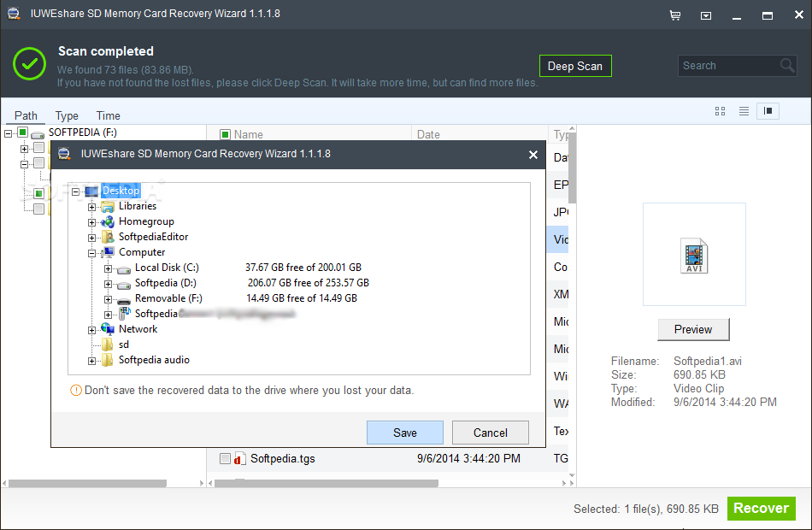
Task: Click the search magnifier icon
Action: [787, 65]
